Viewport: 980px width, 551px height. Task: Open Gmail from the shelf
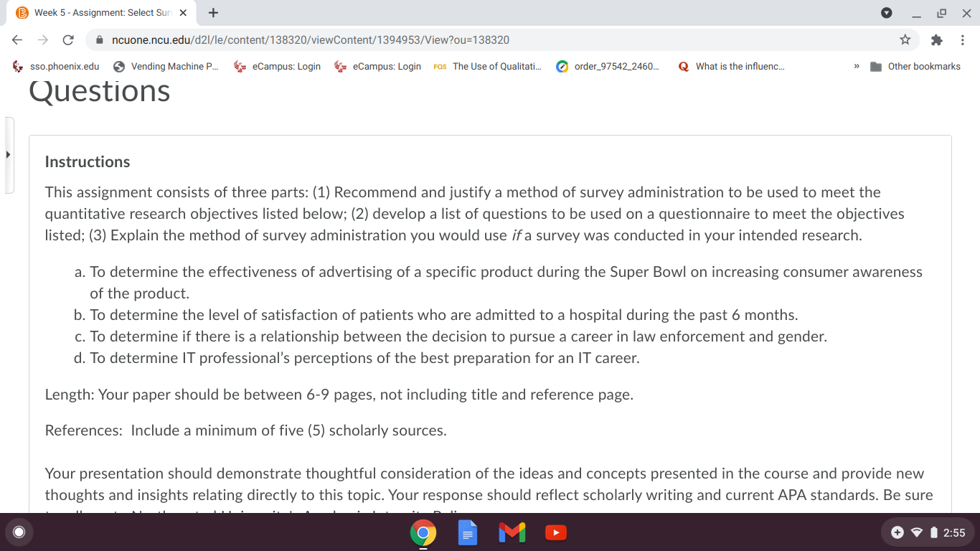point(512,532)
